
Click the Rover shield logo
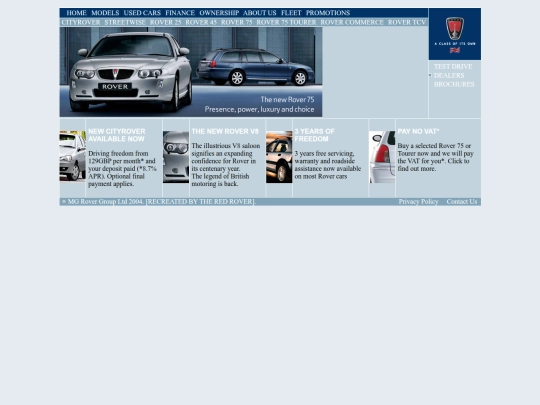point(455,29)
